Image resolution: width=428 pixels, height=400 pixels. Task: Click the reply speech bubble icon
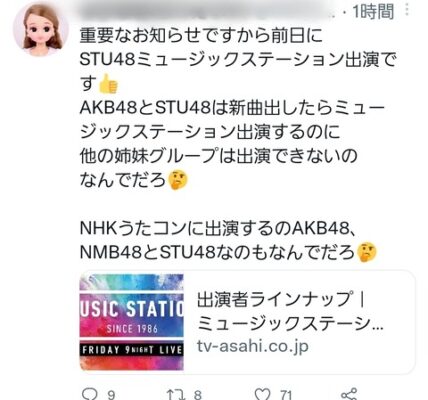90,395
